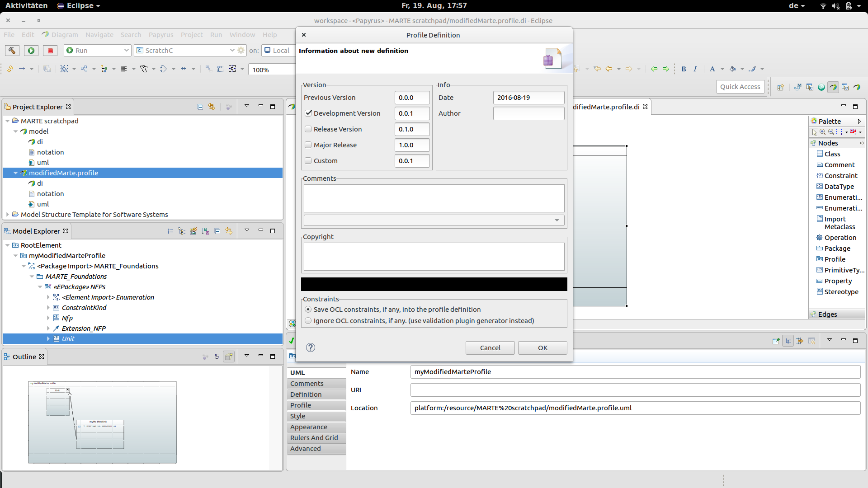868x488 pixels.
Task: Click the settings gear next to ScratchC
Action: (241, 51)
